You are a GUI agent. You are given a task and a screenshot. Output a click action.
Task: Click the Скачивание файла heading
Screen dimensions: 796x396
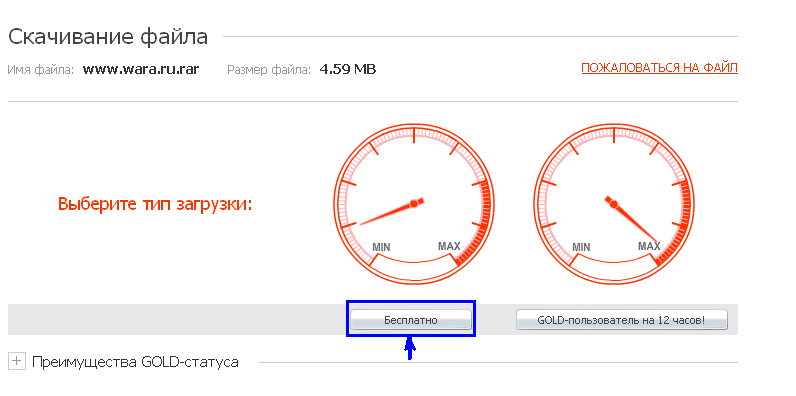tap(108, 38)
